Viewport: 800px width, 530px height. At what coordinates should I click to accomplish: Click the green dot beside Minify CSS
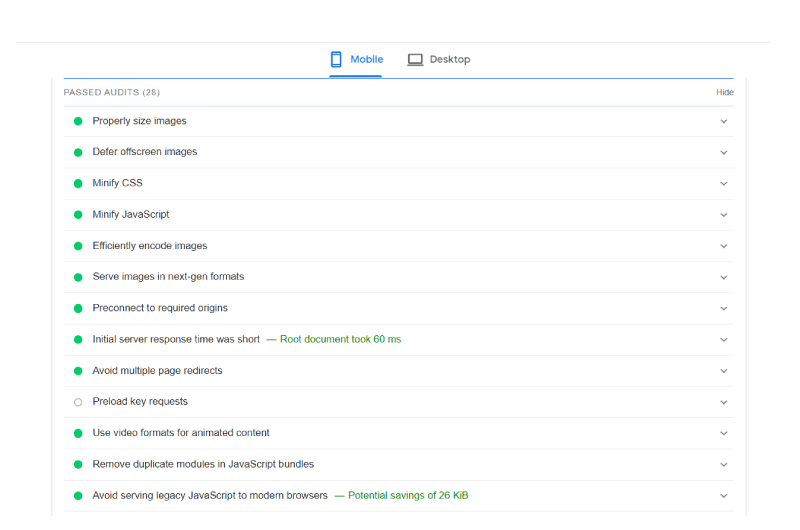tap(78, 184)
